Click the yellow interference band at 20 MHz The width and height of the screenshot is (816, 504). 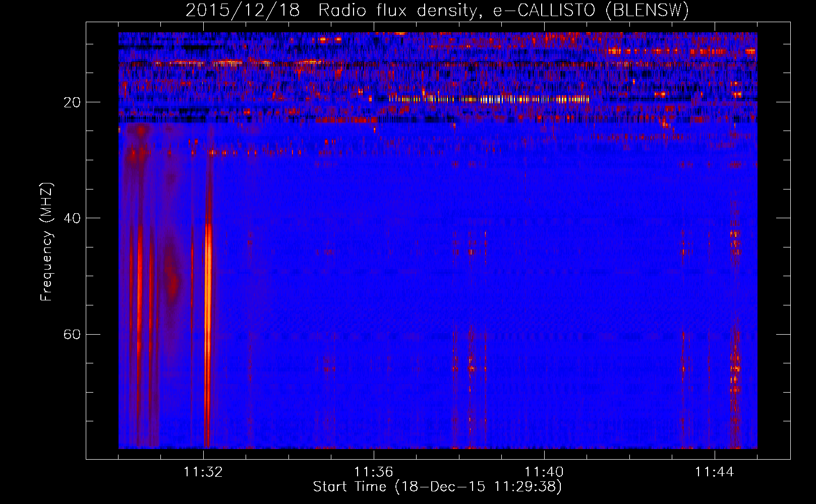(x=488, y=99)
